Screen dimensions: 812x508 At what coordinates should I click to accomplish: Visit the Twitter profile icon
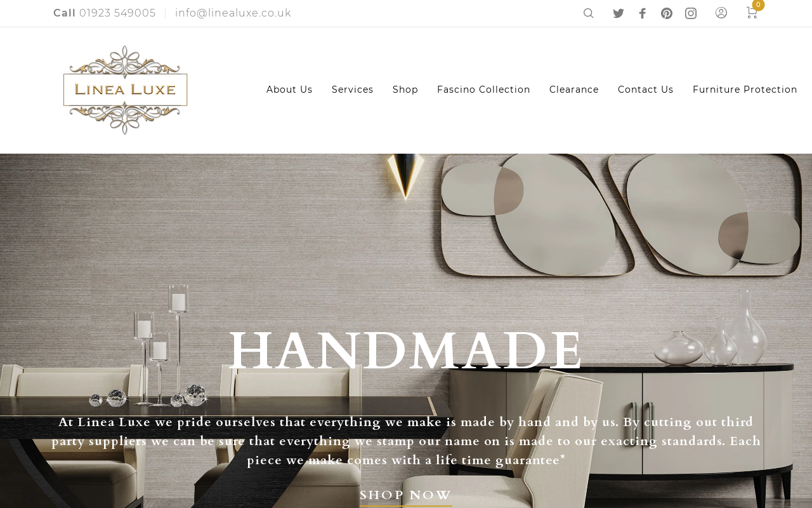[x=619, y=13]
